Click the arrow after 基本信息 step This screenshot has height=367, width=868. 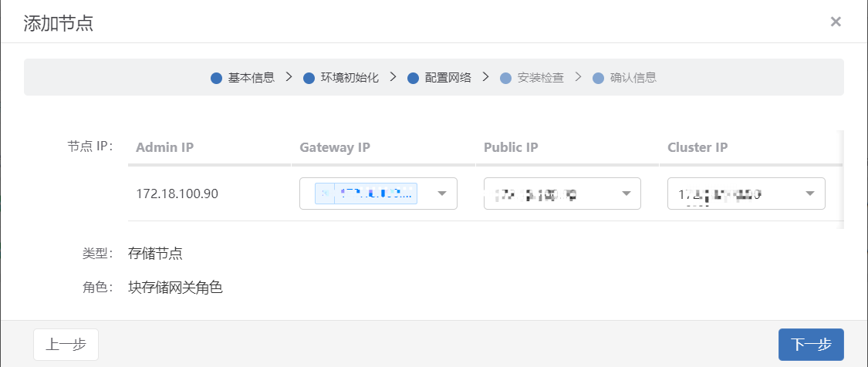click(x=289, y=77)
